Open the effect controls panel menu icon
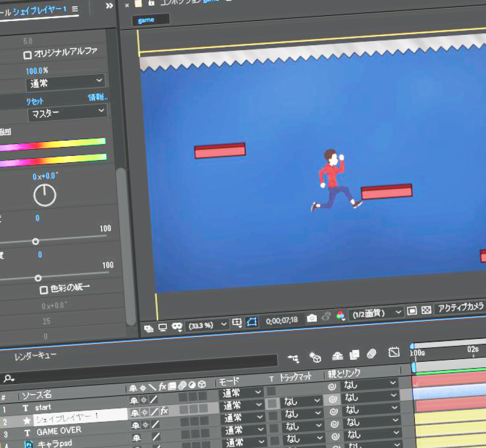The width and height of the screenshot is (486, 448). click(x=75, y=9)
